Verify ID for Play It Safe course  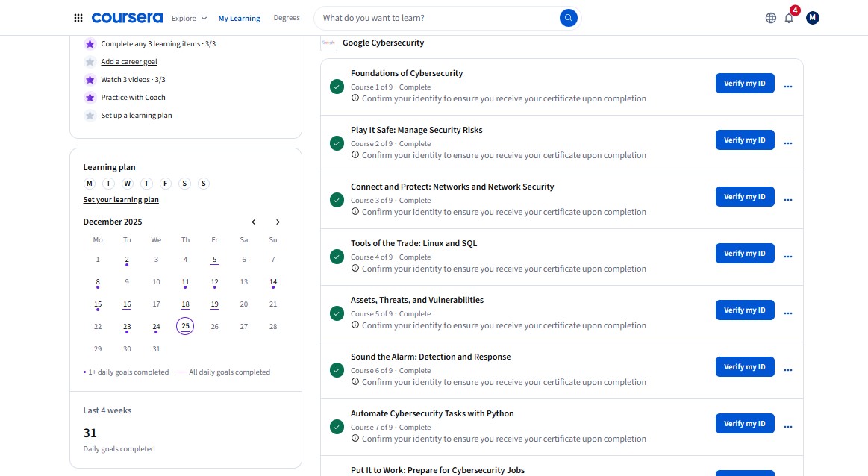click(745, 140)
